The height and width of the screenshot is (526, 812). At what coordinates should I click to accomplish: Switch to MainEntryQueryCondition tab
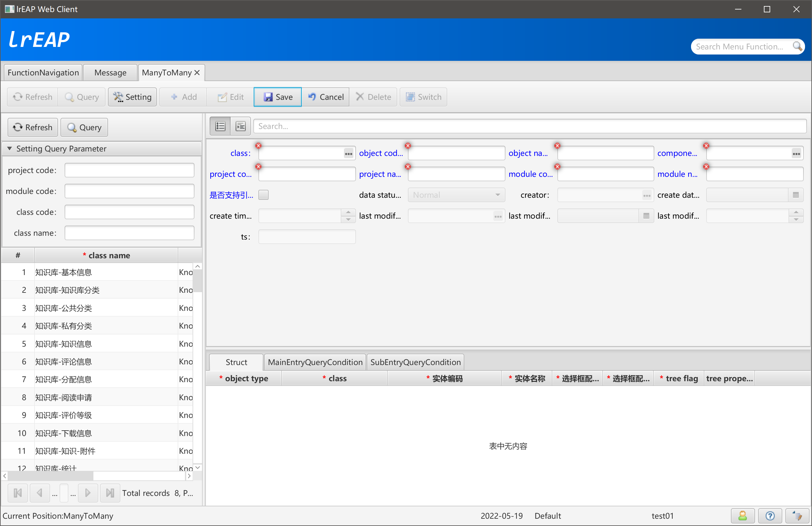[315, 362]
